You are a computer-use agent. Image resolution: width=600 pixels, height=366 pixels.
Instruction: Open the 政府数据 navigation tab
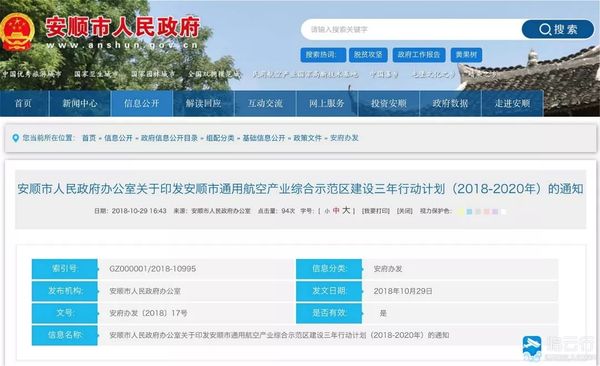[450, 103]
